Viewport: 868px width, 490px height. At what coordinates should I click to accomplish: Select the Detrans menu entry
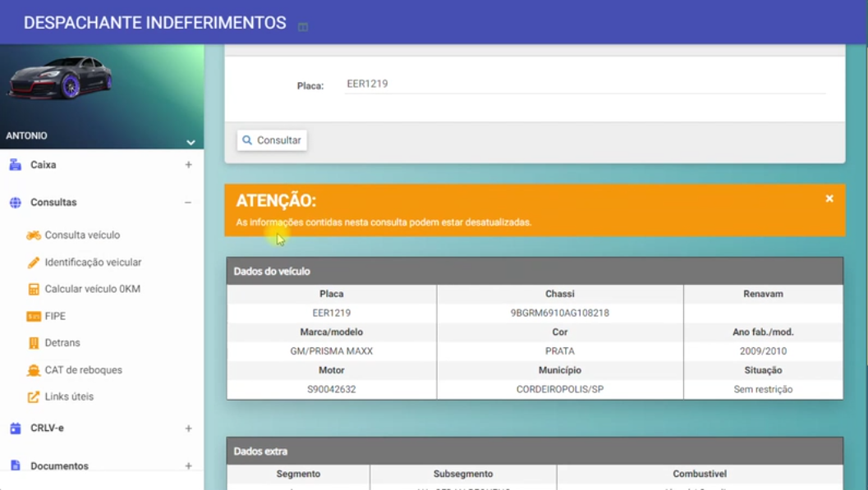(62, 343)
